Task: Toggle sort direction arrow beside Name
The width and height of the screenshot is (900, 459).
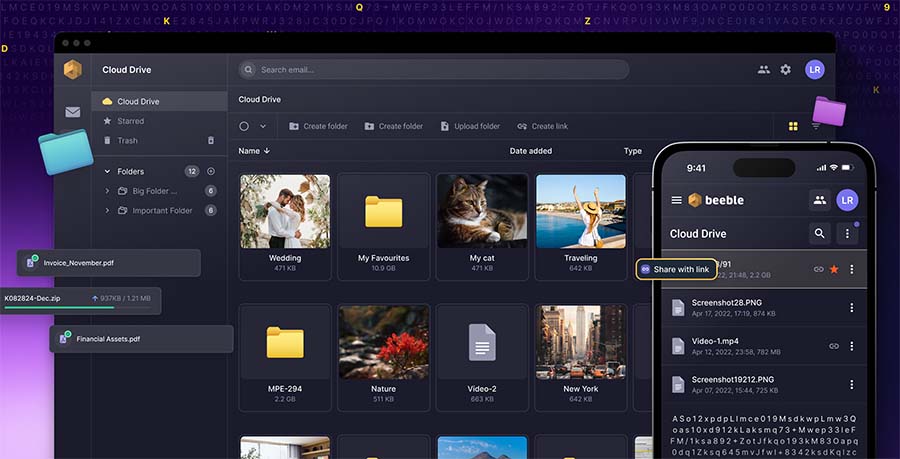Action: (267, 151)
